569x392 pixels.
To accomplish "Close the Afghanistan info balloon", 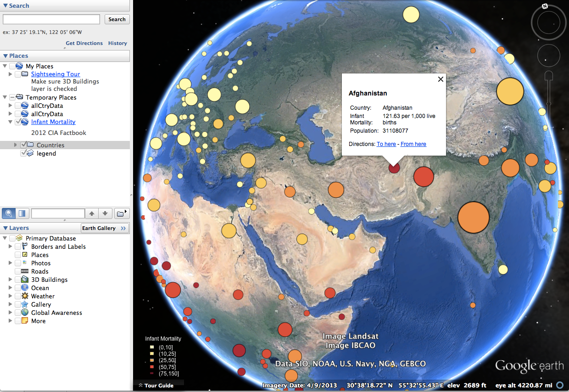I will pos(441,79).
